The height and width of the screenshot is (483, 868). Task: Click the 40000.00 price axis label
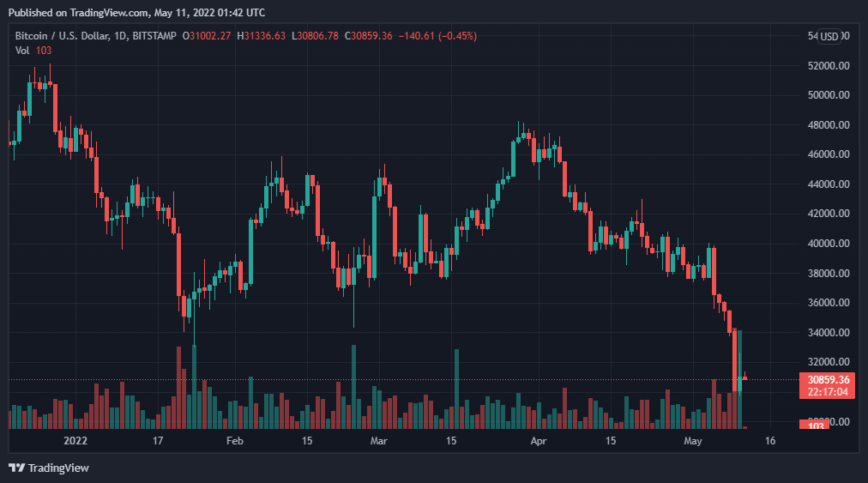point(829,244)
